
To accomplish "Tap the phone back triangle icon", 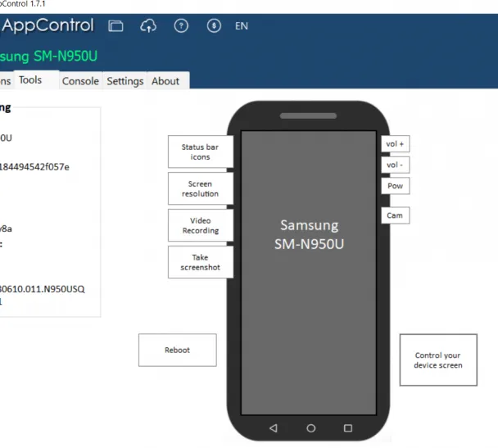I will 274,428.
